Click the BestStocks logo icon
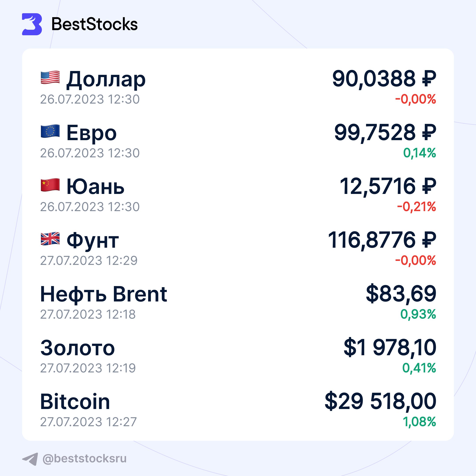This screenshot has height=476, width=476. pos(32,24)
